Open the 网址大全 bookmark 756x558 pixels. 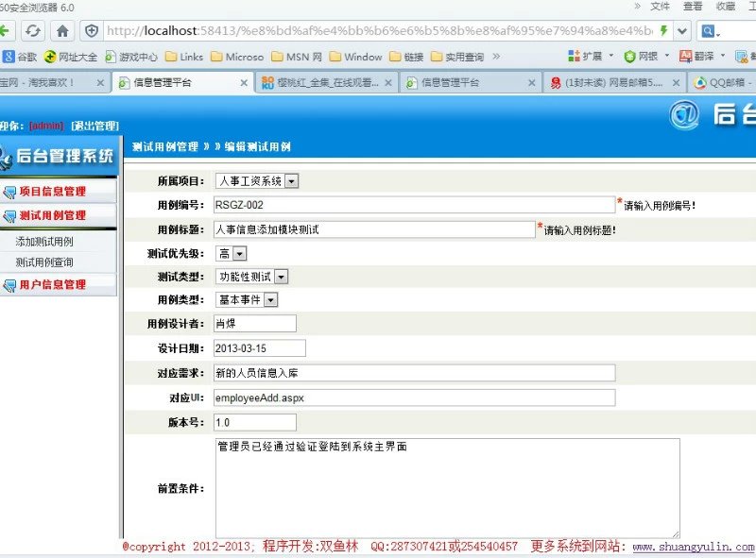click(70, 57)
